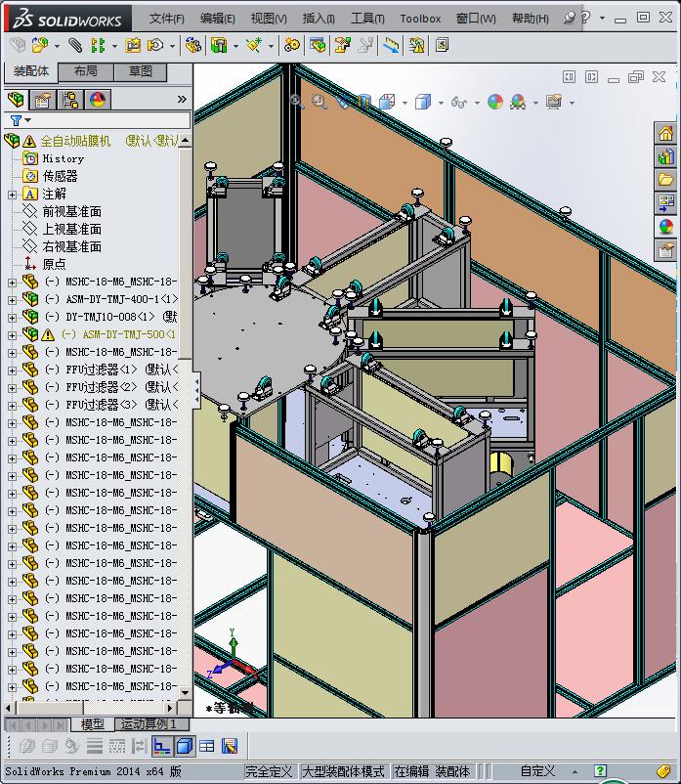Open the New Part dropdown arrow
This screenshot has width=681, height=784.
point(57,47)
